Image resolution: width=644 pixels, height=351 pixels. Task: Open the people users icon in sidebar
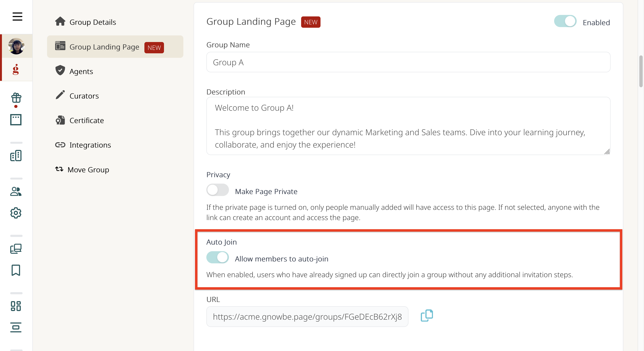pyautogui.click(x=16, y=191)
